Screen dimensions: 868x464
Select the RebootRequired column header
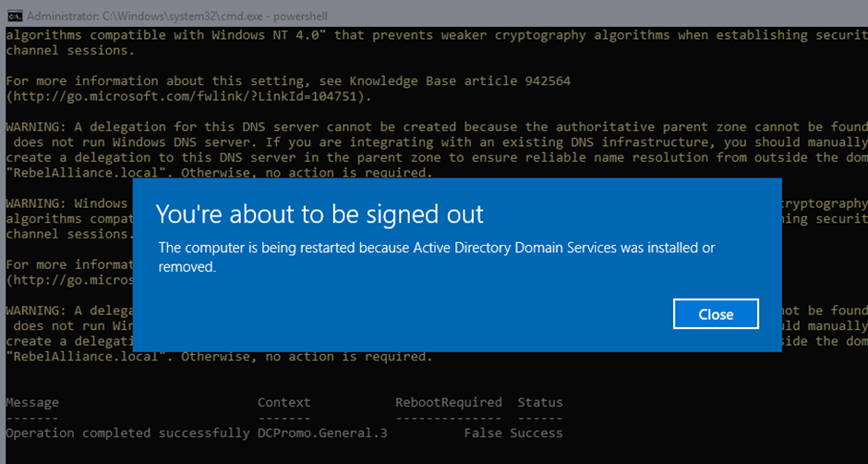[449, 402]
